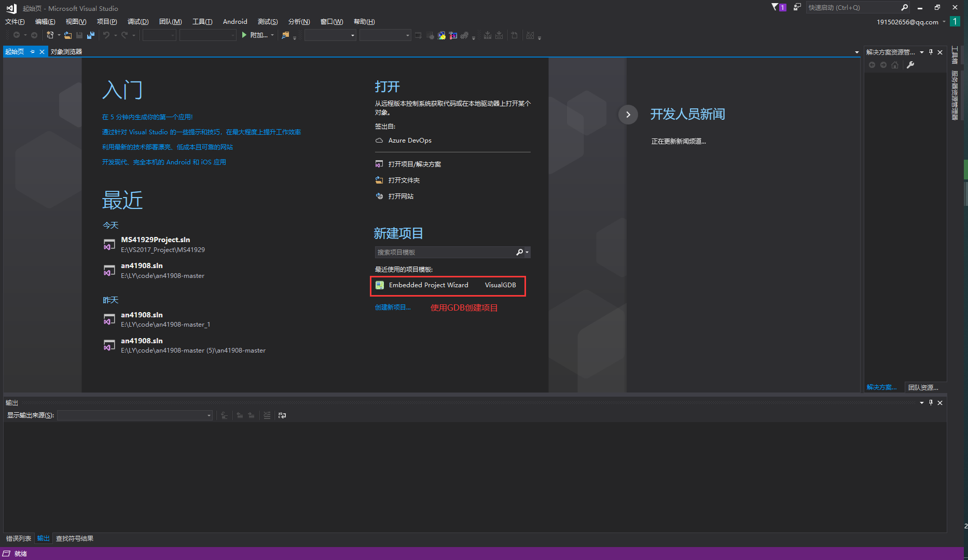Click the 创建新项目... link
This screenshot has width=968, height=560.
point(393,307)
